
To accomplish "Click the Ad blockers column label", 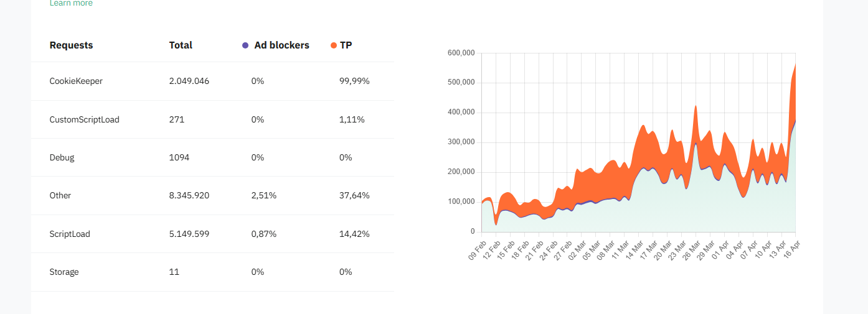I will click(281, 45).
